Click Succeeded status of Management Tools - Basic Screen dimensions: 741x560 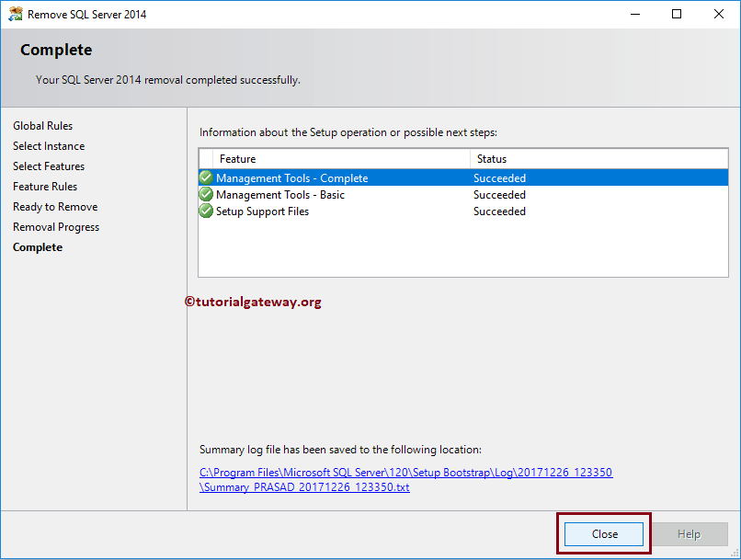point(499,195)
